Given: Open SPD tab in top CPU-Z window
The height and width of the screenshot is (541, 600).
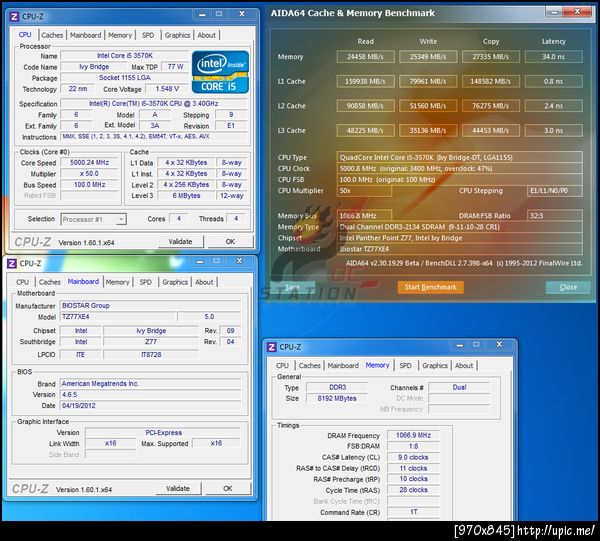Looking at the screenshot, I should (148, 35).
